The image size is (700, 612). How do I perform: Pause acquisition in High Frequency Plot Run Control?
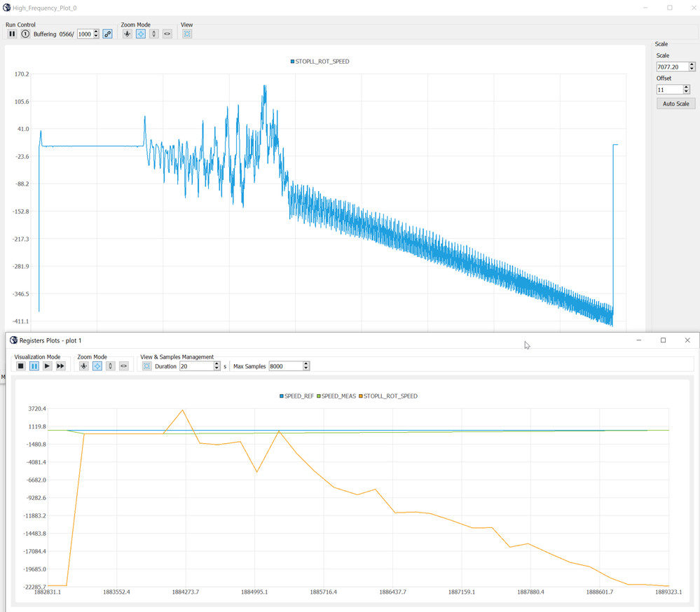(x=12, y=34)
